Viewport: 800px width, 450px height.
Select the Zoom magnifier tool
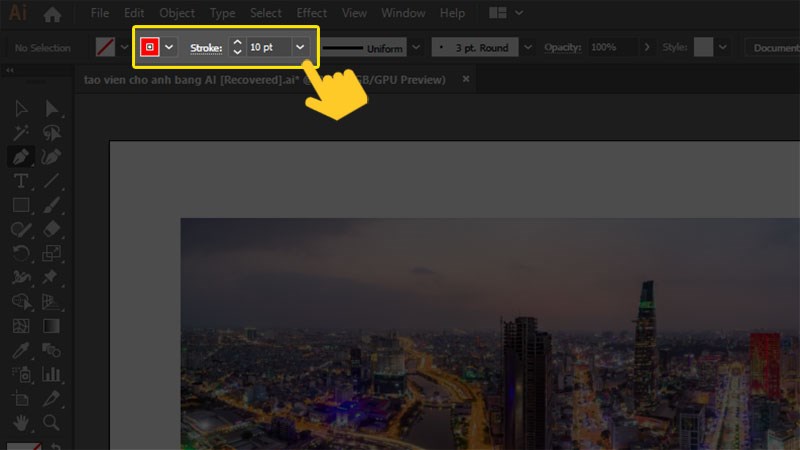pyautogui.click(x=51, y=422)
